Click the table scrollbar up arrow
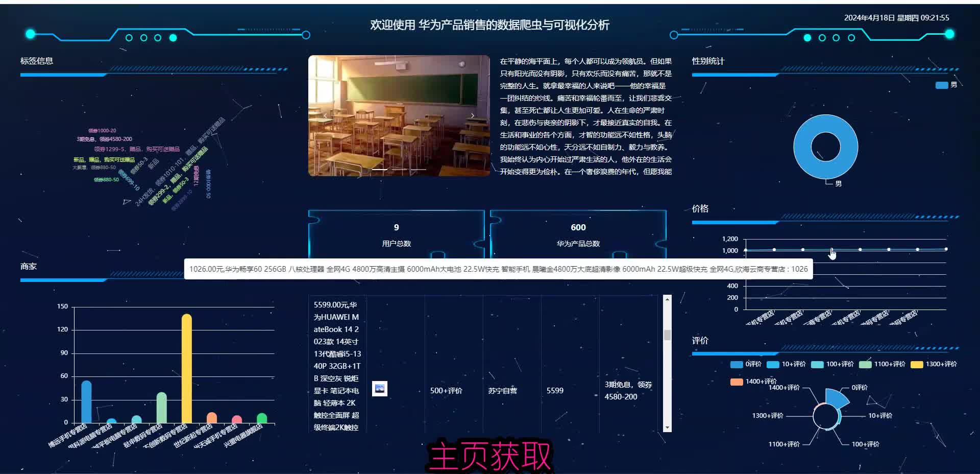Screen dimensions: 980x474 click(667, 300)
